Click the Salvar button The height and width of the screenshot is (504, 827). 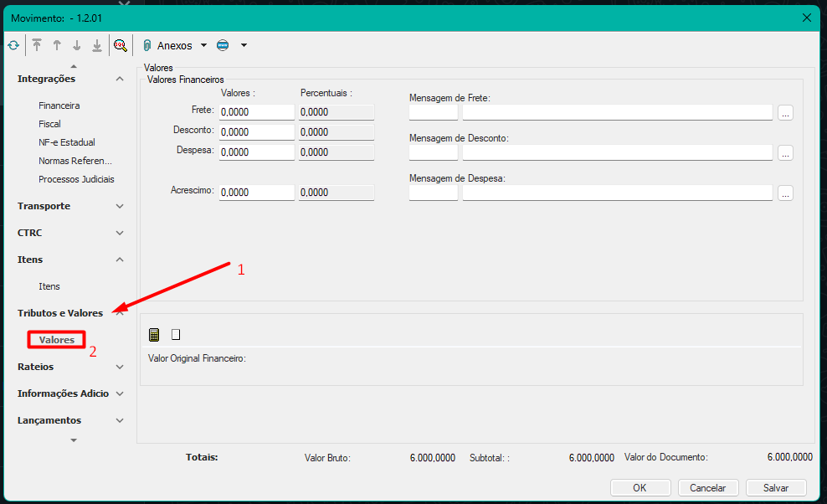(x=776, y=487)
